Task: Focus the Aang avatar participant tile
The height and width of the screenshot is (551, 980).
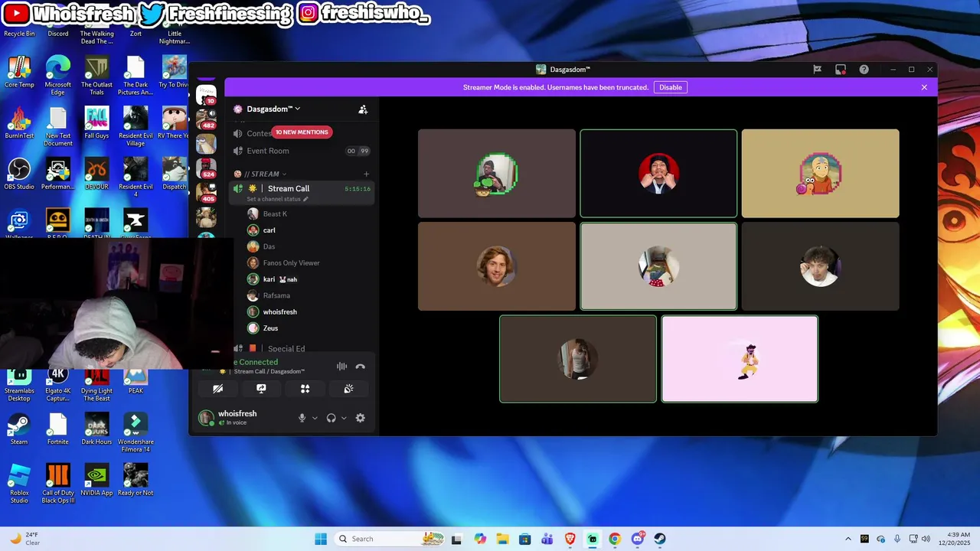Action: (x=820, y=174)
